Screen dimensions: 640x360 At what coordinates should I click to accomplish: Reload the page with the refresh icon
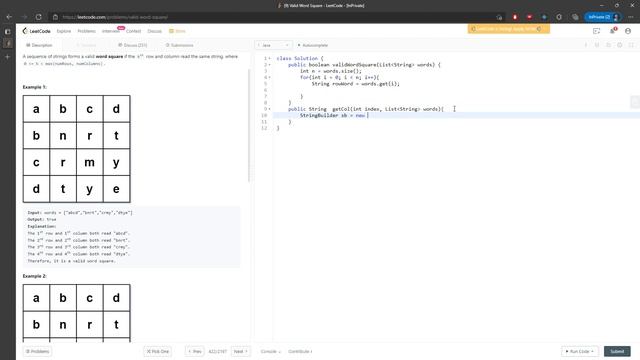38,17
